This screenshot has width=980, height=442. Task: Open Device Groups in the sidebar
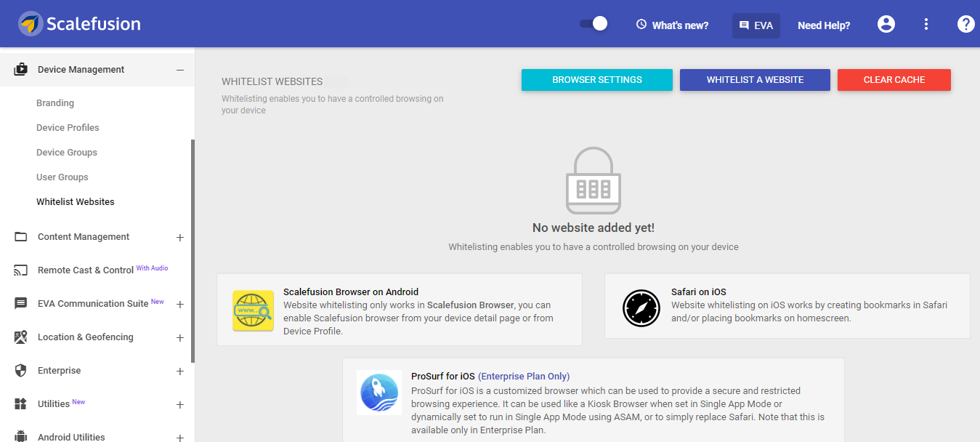67,153
